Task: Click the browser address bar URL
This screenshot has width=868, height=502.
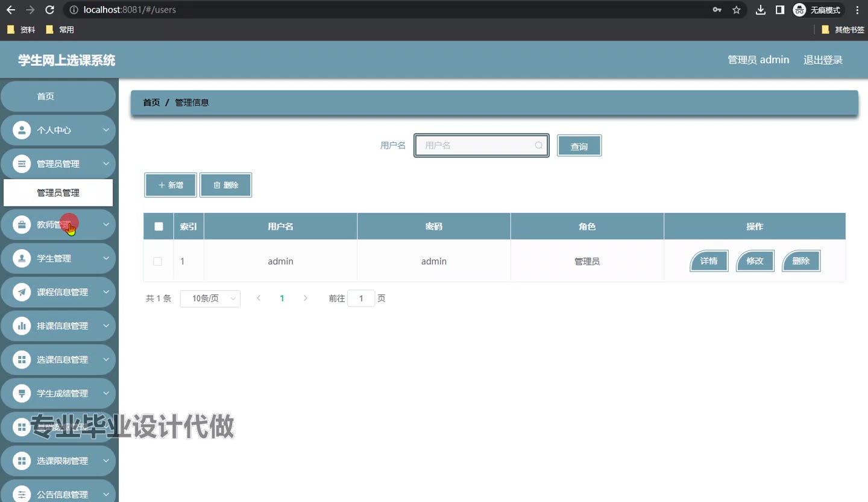Action: [130, 10]
